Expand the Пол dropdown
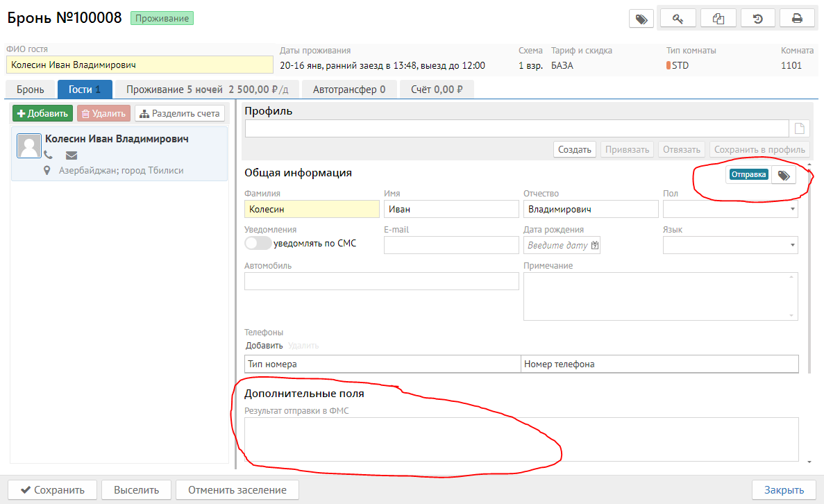The height and width of the screenshot is (504, 824). [792, 208]
